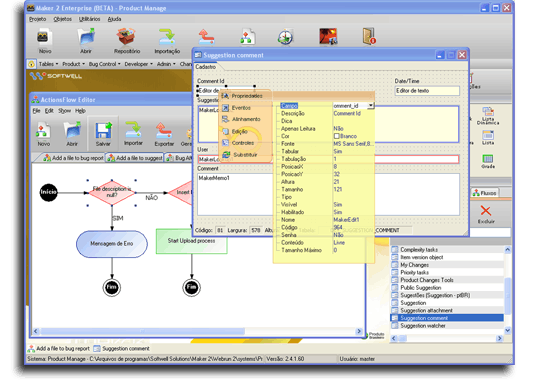Screen dimensions: 538x392
Task: Select Controles in the context menu
Action: (x=245, y=143)
